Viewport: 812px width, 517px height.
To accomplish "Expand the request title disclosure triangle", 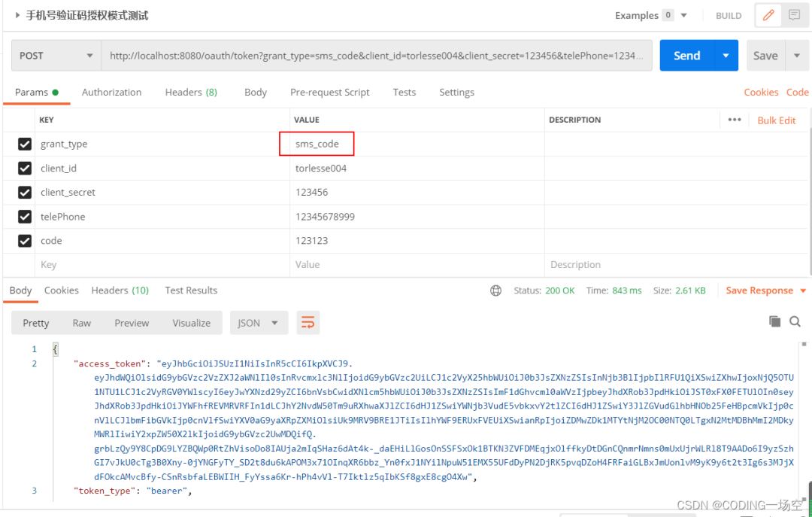I will point(17,15).
